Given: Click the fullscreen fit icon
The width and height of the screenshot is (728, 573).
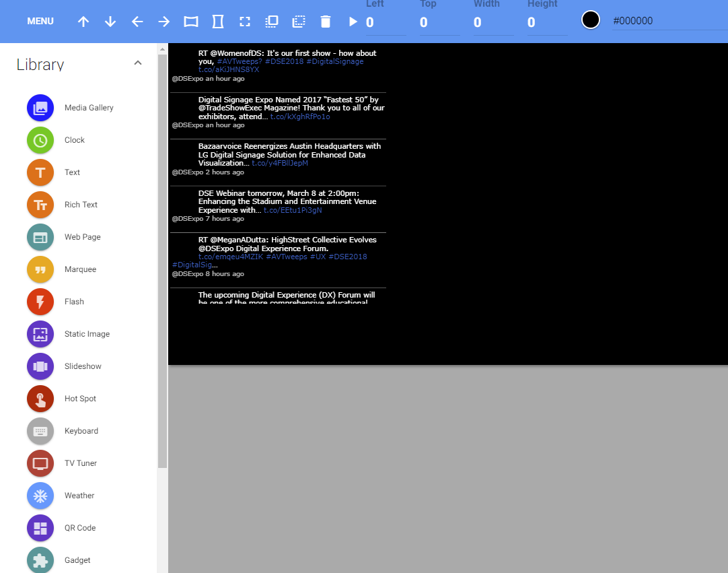Looking at the screenshot, I should point(245,22).
